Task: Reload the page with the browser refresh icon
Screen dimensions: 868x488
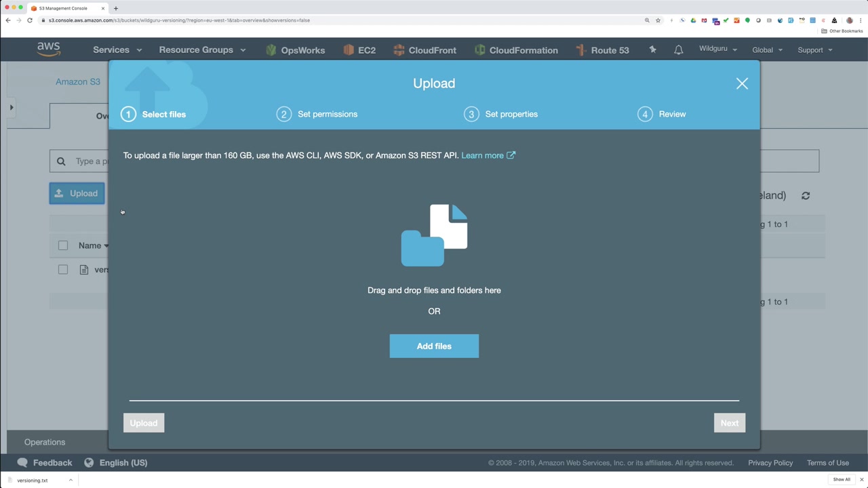Action: click(x=30, y=20)
